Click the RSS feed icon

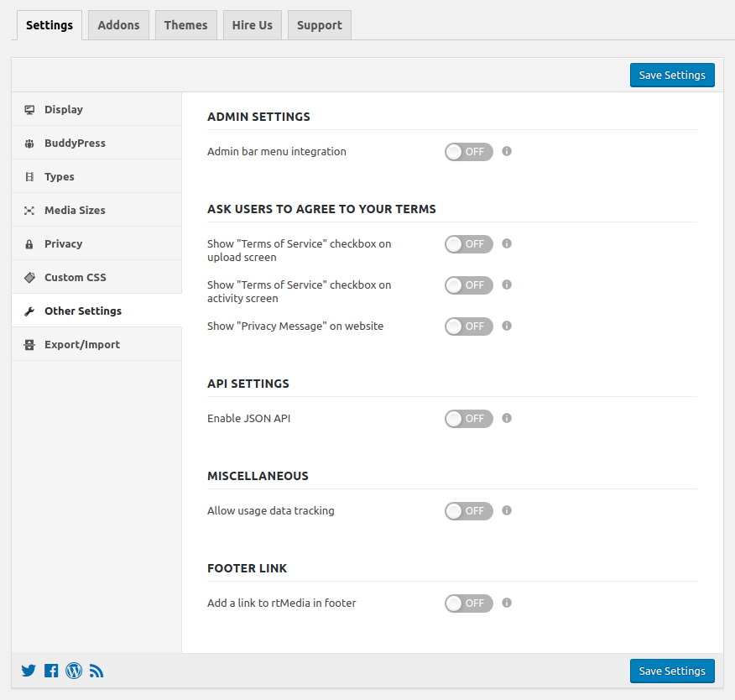click(x=96, y=671)
